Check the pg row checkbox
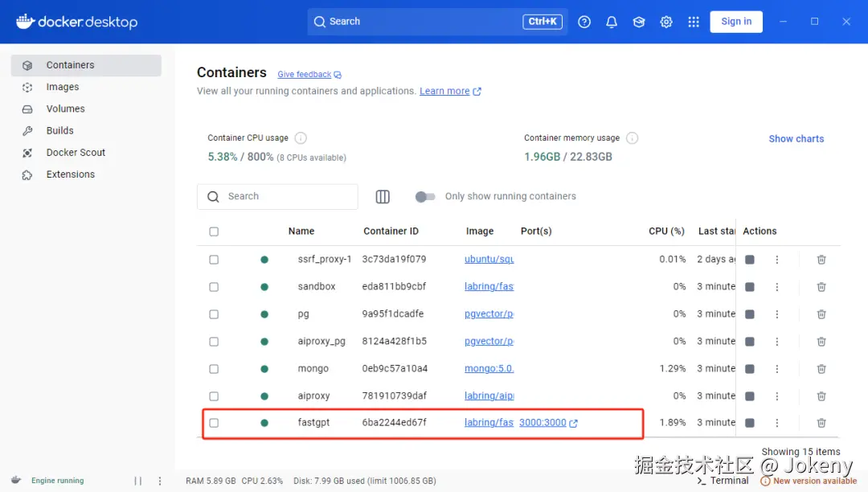 point(214,314)
